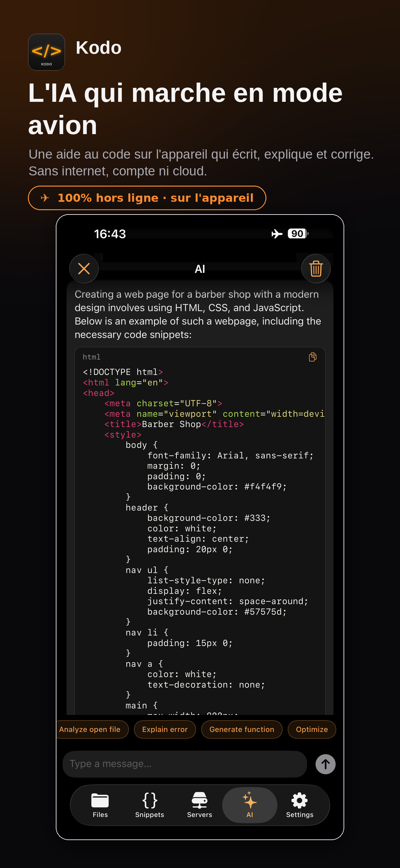Tap the background-color: #333 line

click(x=209, y=518)
